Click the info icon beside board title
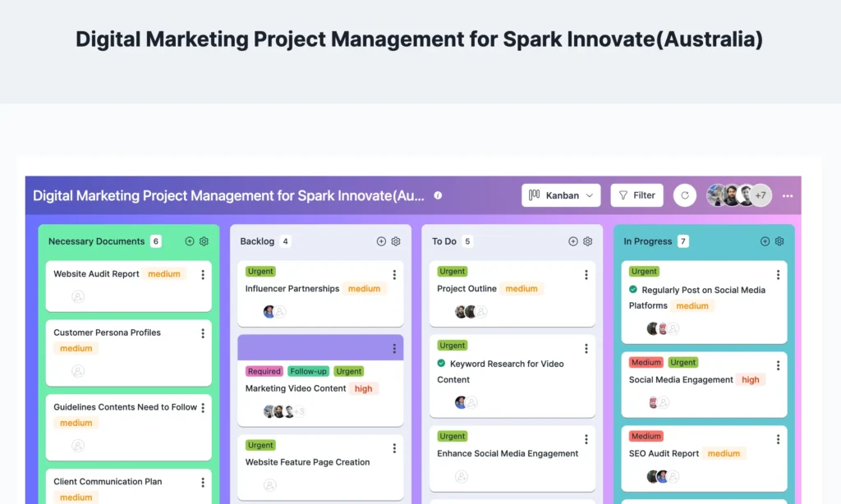Screen dimensions: 841x504 pos(439,195)
